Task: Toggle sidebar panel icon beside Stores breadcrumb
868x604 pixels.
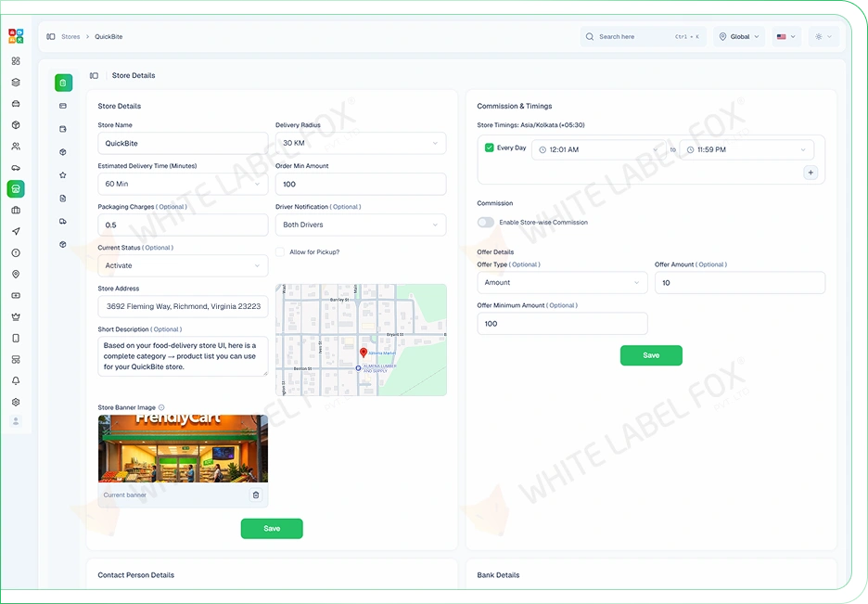Action: point(51,36)
